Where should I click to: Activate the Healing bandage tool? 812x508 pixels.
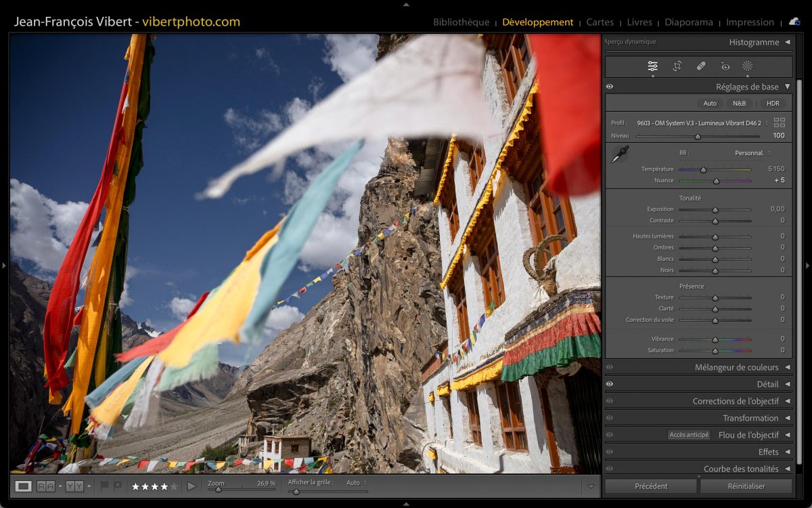pos(701,66)
